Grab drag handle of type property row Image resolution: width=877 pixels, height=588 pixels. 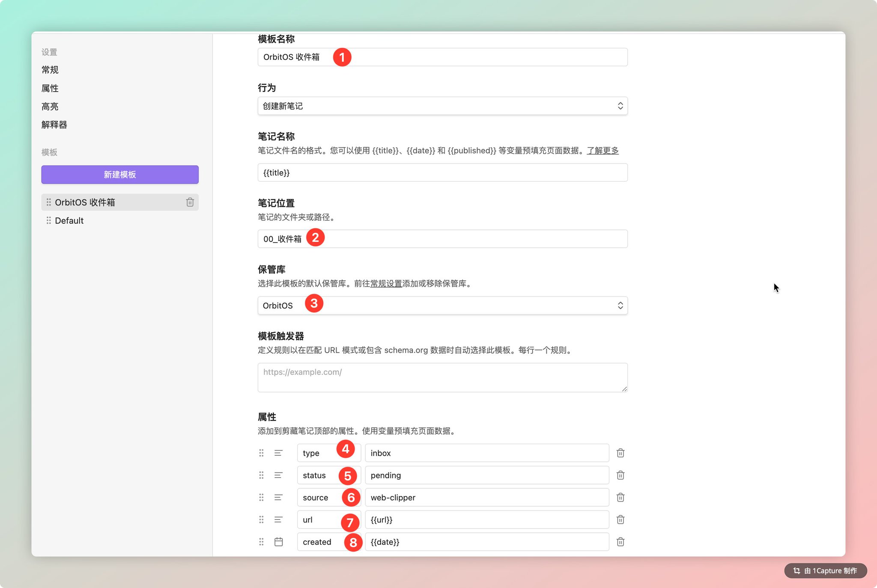click(x=261, y=453)
